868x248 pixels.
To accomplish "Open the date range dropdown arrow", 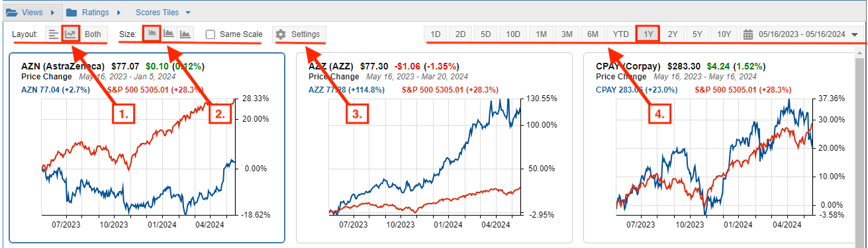I will point(854,34).
